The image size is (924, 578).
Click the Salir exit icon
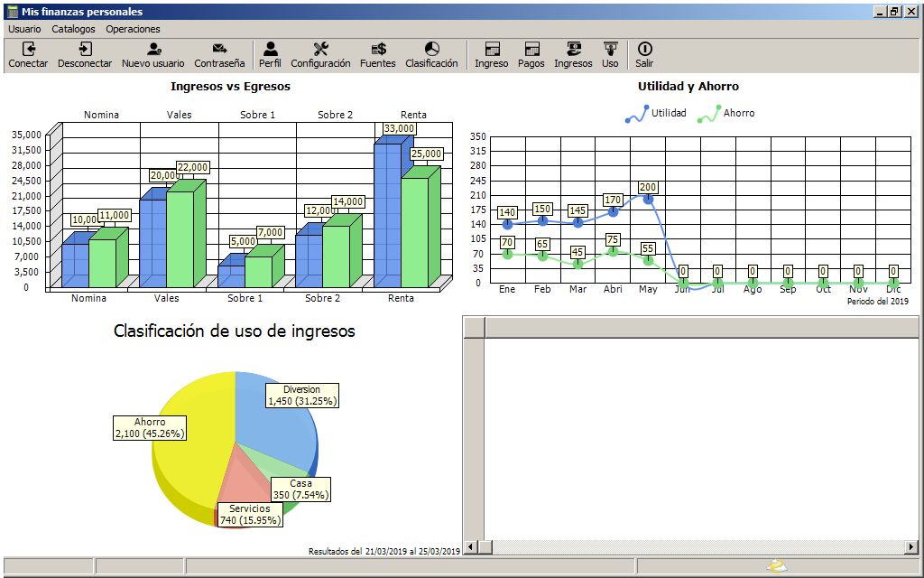pos(644,50)
